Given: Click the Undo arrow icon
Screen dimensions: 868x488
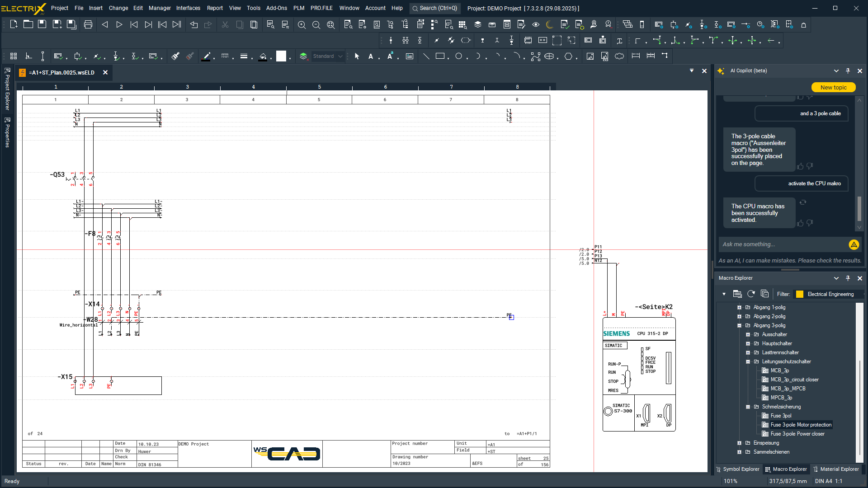Looking at the screenshot, I should coord(194,24).
